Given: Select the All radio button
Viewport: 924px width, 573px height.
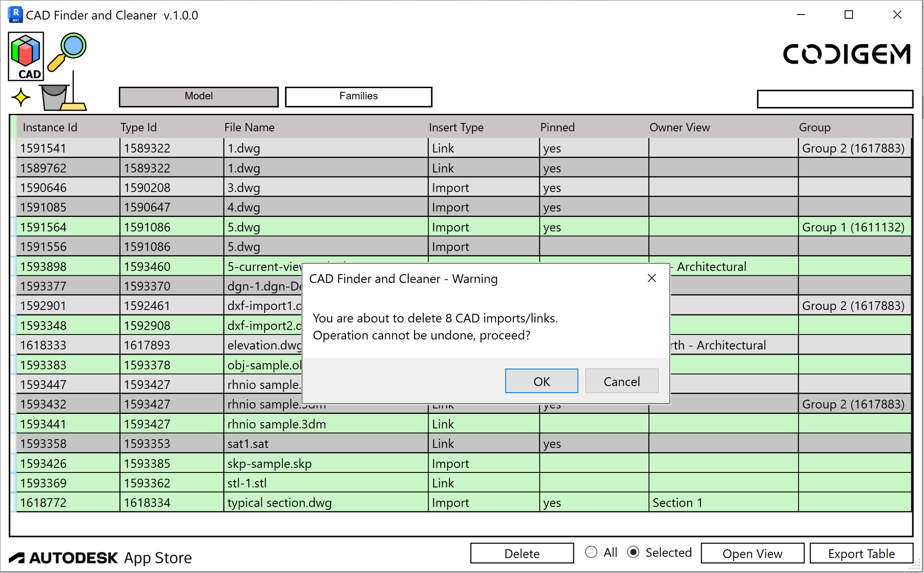Looking at the screenshot, I should click(x=591, y=552).
